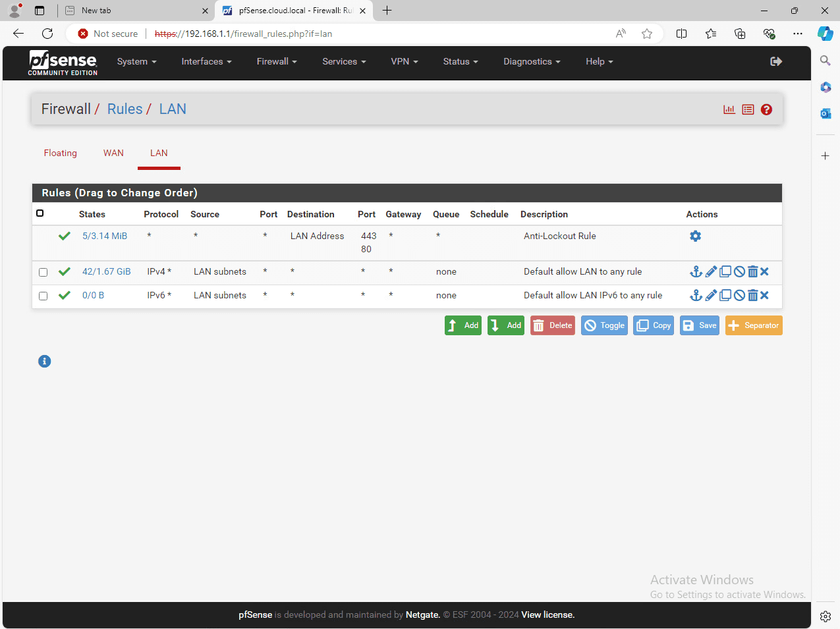Image resolution: width=840 pixels, height=629 pixels.
Task: Open the 5/3.14 MiB states link
Action: [x=105, y=236]
